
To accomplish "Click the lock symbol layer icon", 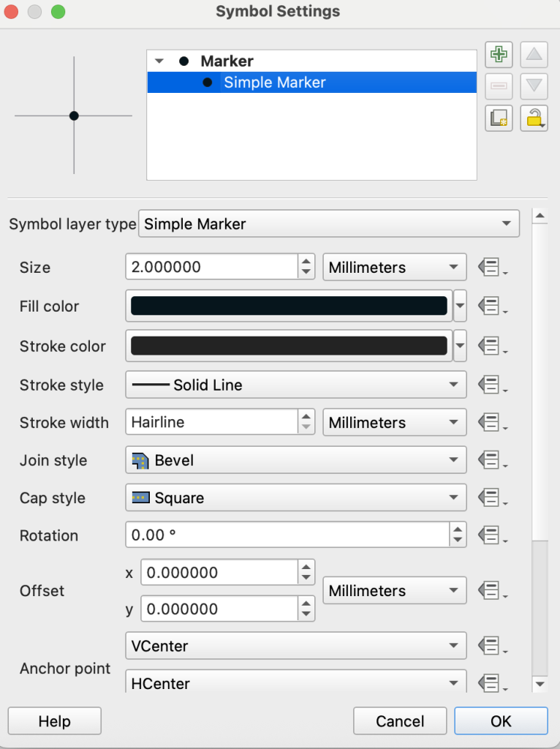I will click(x=534, y=118).
